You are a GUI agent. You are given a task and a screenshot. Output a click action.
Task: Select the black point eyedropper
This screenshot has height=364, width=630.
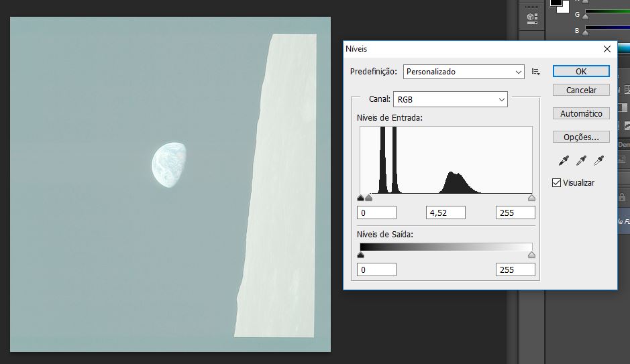(564, 160)
